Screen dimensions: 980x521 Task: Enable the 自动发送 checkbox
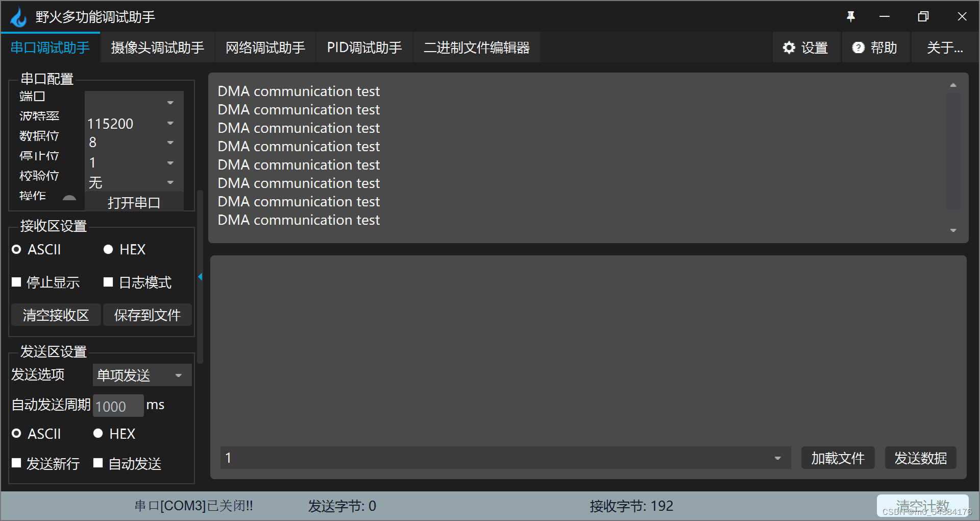pyautogui.click(x=98, y=463)
